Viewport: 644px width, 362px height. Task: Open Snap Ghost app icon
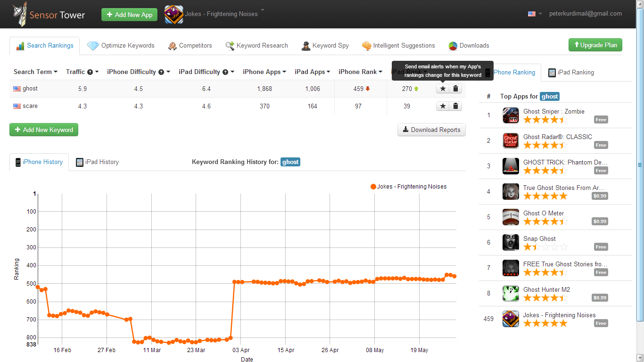pos(511,243)
